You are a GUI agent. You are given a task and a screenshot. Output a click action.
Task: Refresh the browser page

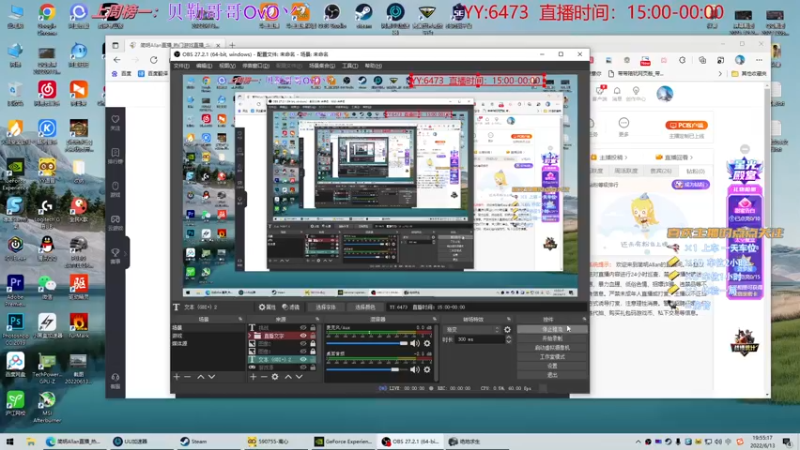tap(154, 60)
